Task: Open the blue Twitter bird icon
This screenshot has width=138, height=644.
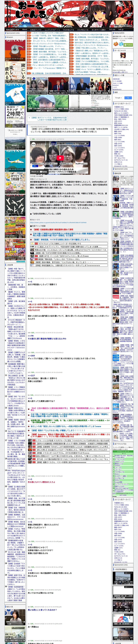Action: pos(121,44)
